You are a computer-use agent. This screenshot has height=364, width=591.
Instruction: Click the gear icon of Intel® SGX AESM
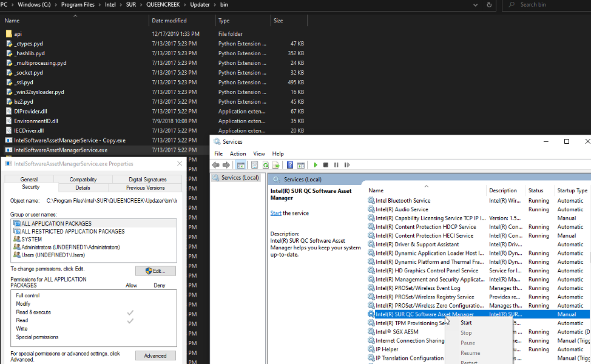coord(371,332)
